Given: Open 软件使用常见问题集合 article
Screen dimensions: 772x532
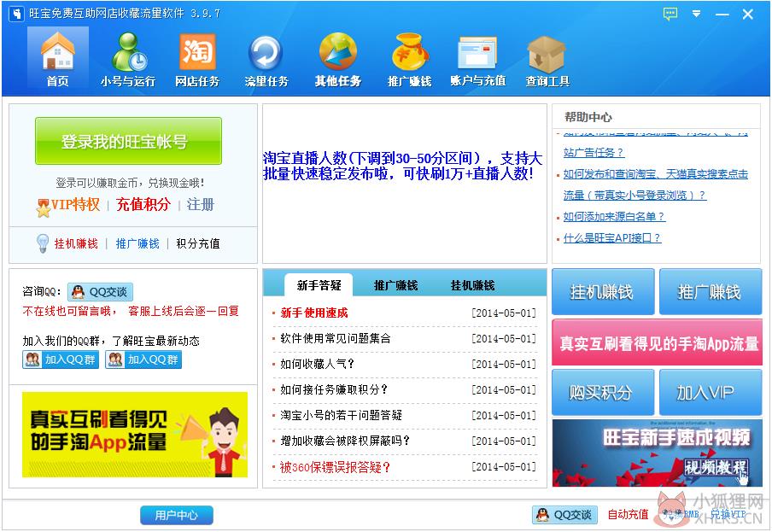Looking at the screenshot, I should click(336, 338).
